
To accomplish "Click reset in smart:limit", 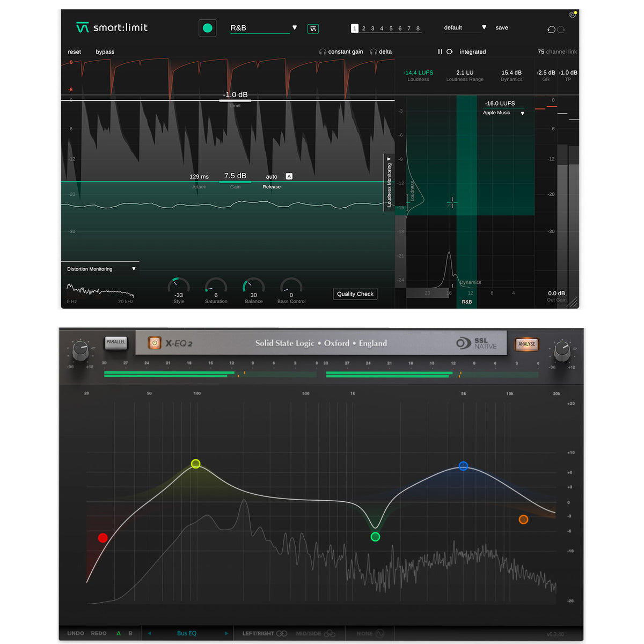I will tap(75, 52).
